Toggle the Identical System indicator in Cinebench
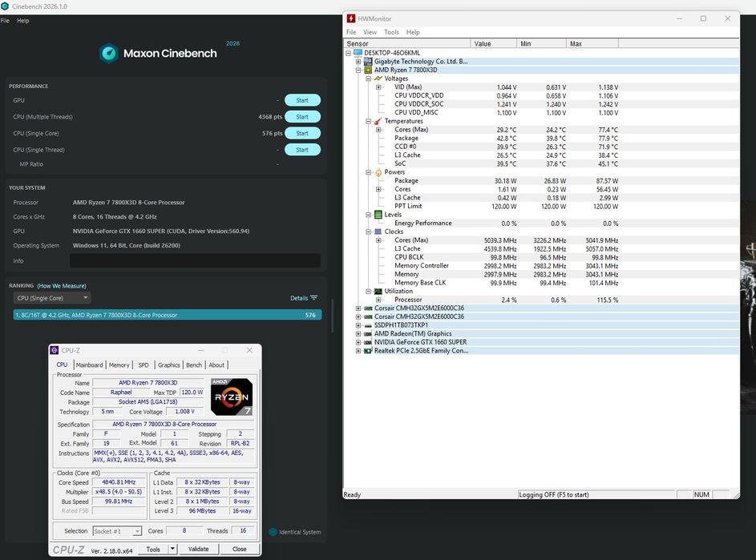 (x=273, y=532)
